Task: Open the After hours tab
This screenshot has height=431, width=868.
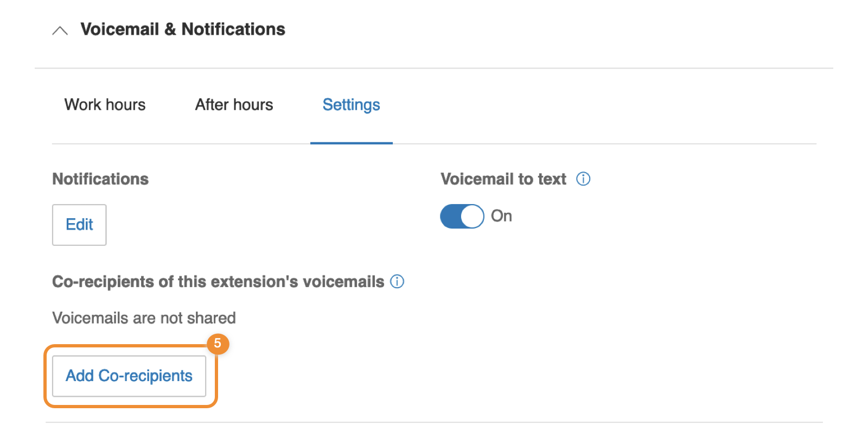Action: pos(234,105)
